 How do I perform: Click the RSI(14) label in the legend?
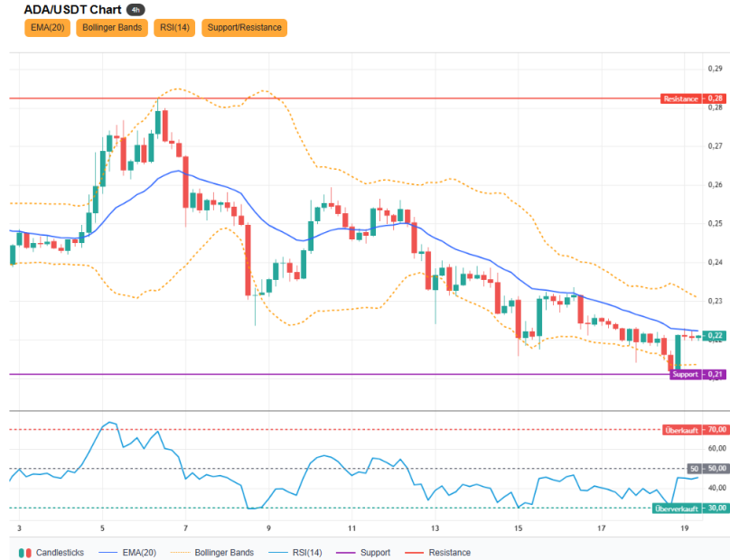pos(307,553)
